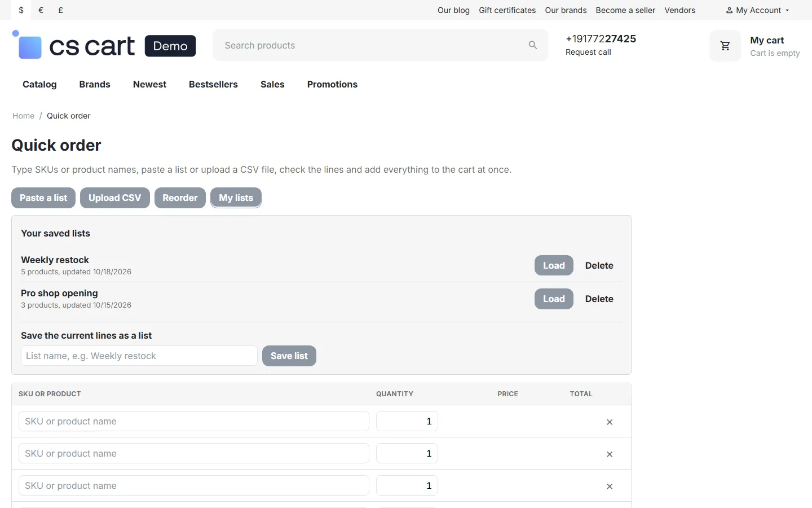Open the Vendors link
This screenshot has height=508, width=812.
[679, 10]
